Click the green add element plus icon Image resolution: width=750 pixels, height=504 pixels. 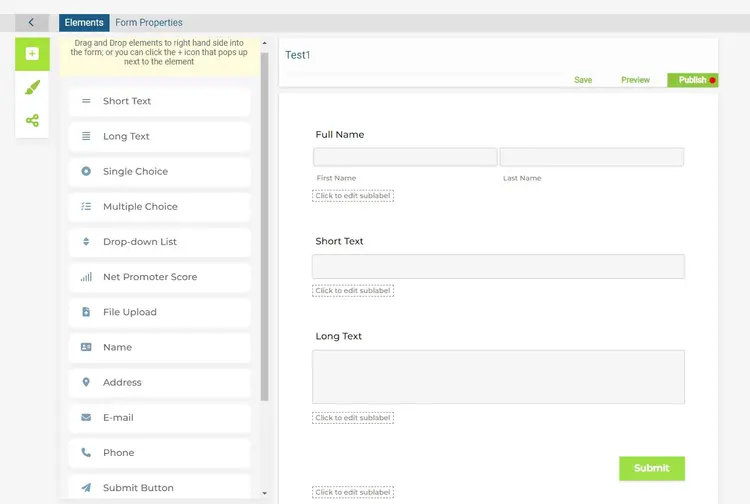32,54
